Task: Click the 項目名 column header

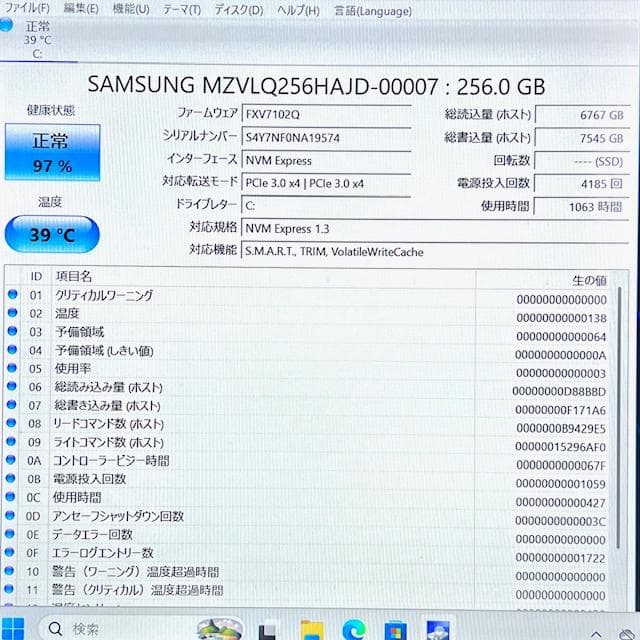Action: (74, 277)
